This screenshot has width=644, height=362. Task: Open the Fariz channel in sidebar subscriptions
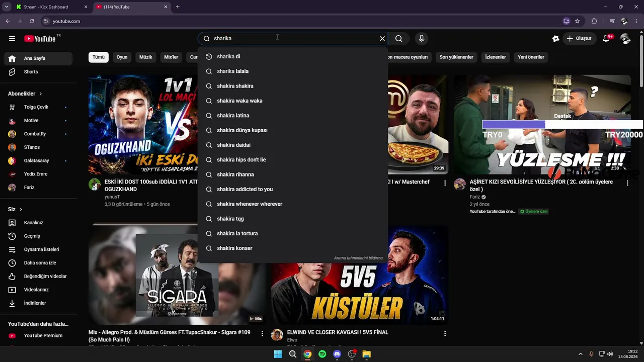(x=38, y=188)
